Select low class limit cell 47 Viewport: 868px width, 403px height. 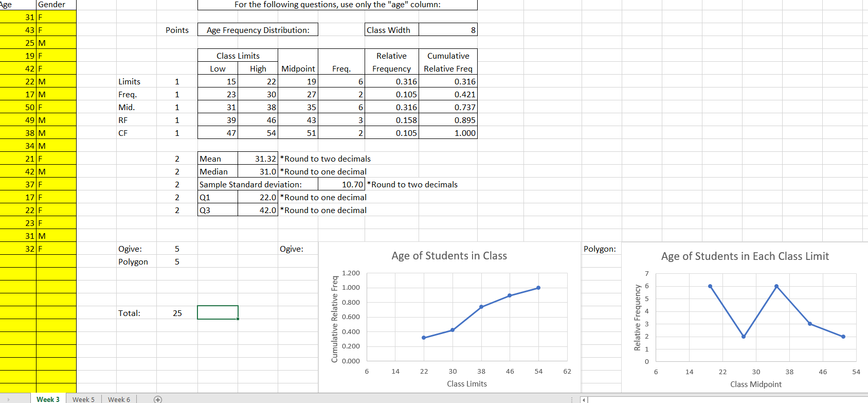tap(218, 133)
